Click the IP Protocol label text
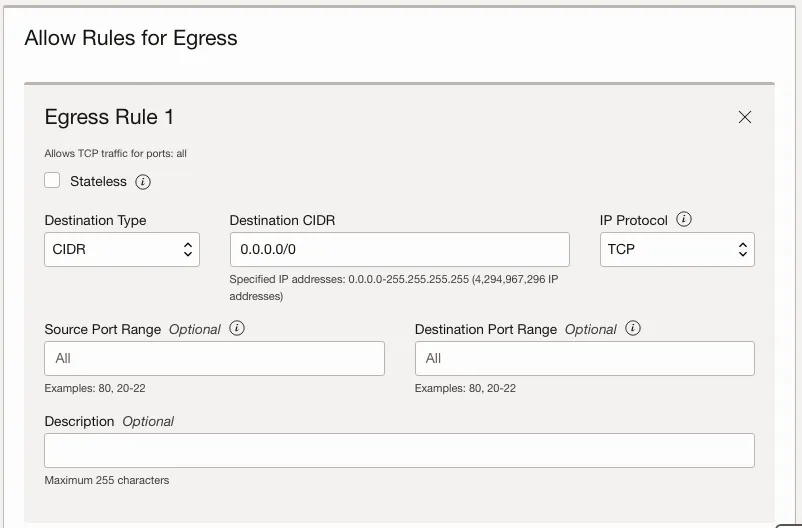The height and width of the screenshot is (528, 802). pyautogui.click(x=634, y=221)
